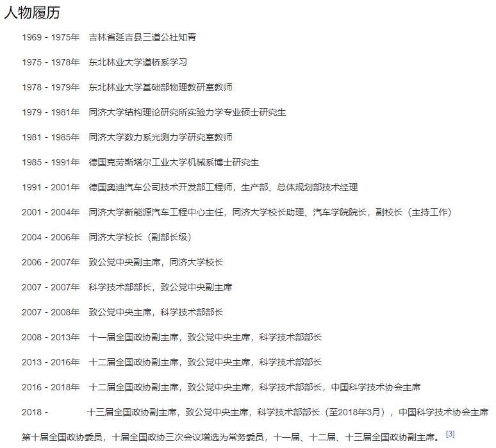Click the 德国克劳斯塔尔工业大学机械系博士研究生 line

(174, 162)
